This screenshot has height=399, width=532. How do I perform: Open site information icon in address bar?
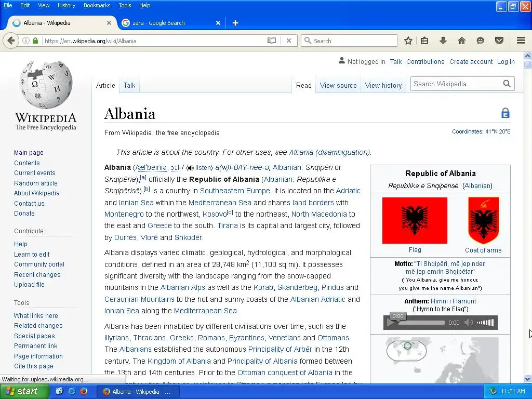26,41
